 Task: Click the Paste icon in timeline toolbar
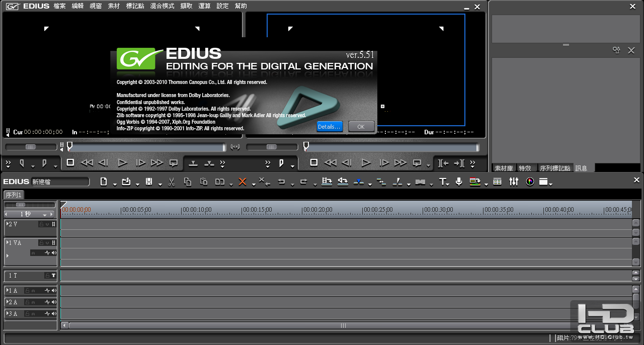coord(204,182)
